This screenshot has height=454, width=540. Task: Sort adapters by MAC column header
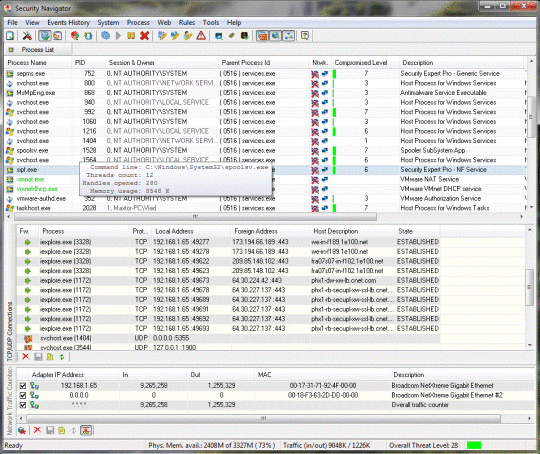322,374
